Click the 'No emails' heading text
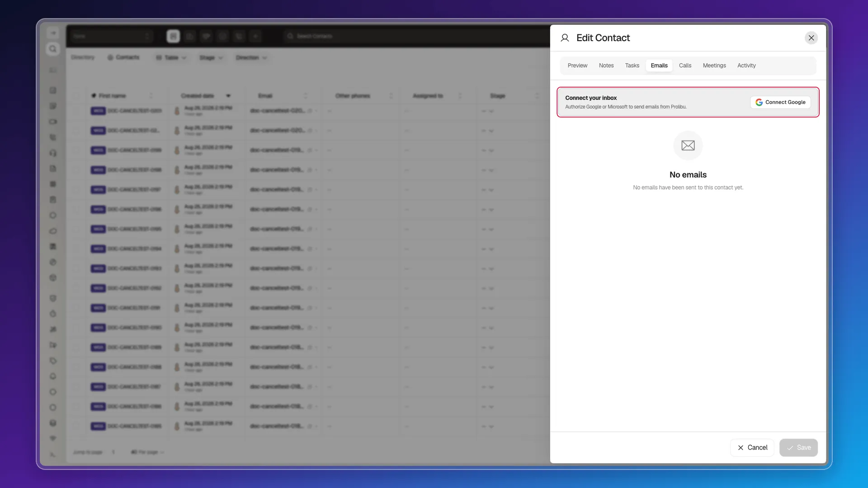 [x=688, y=175]
